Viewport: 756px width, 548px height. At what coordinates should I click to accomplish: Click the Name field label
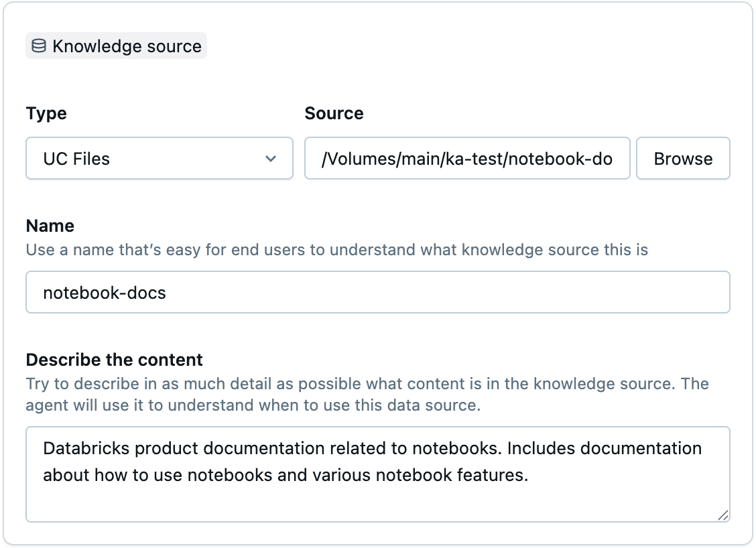50,226
